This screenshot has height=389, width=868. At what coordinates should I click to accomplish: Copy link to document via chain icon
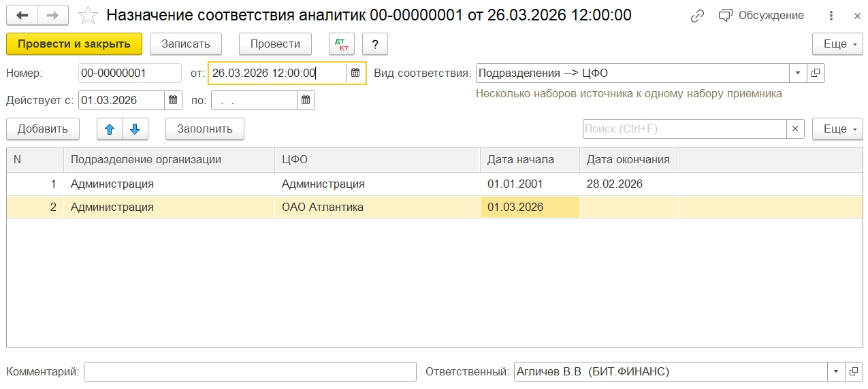(697, 16)
